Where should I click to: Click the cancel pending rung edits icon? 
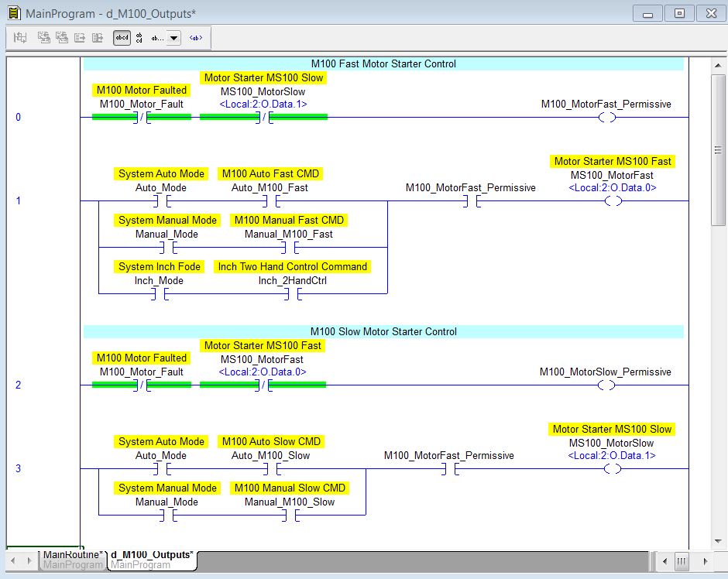tap(62, 38)
